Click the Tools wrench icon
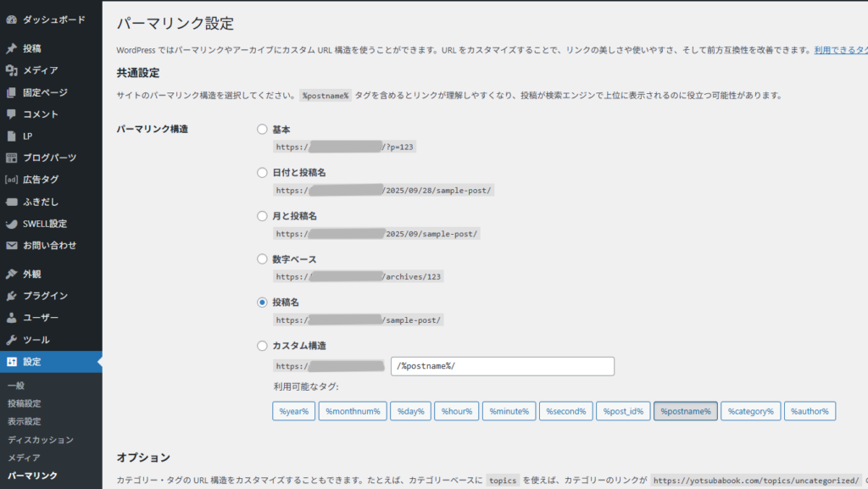 11,340
